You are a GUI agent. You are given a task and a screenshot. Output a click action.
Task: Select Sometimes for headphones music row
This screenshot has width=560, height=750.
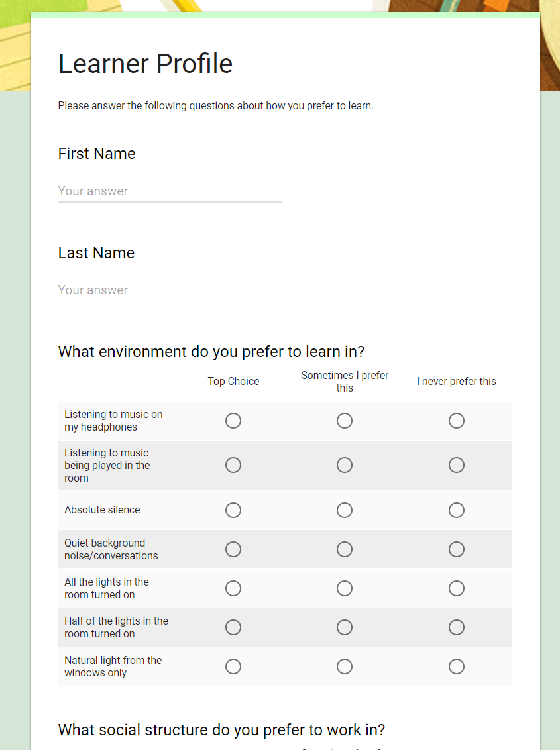tap(345, 421)
